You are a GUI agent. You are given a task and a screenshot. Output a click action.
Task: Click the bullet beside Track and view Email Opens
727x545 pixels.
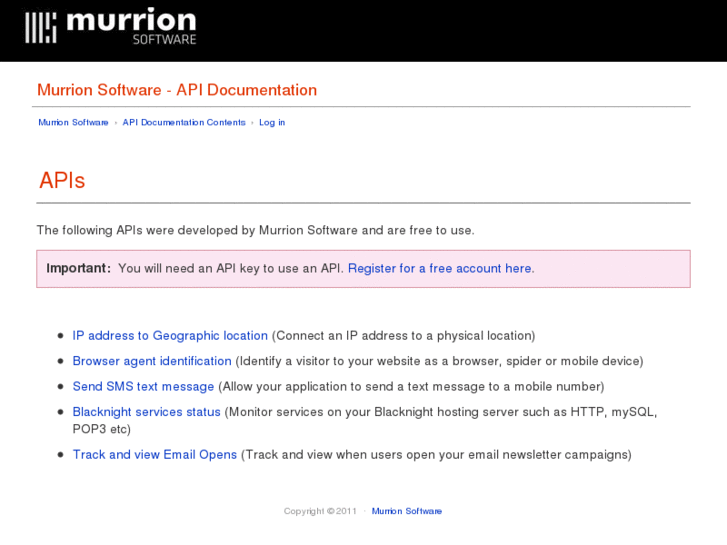pos(62,455)
